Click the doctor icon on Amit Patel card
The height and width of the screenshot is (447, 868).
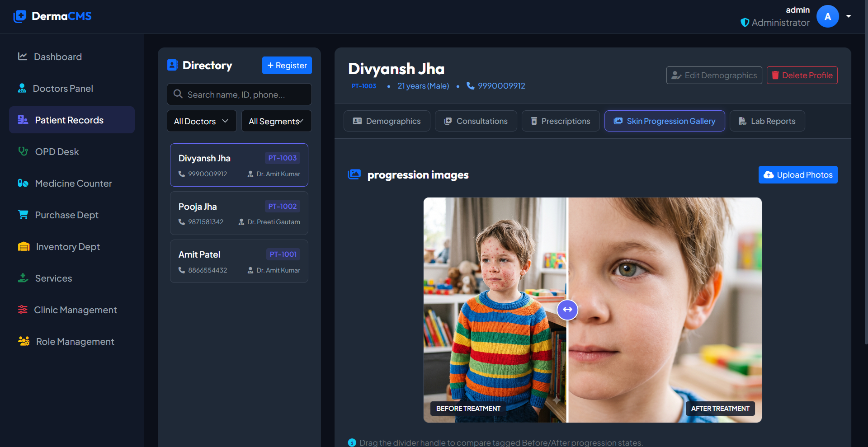(250, 270)
